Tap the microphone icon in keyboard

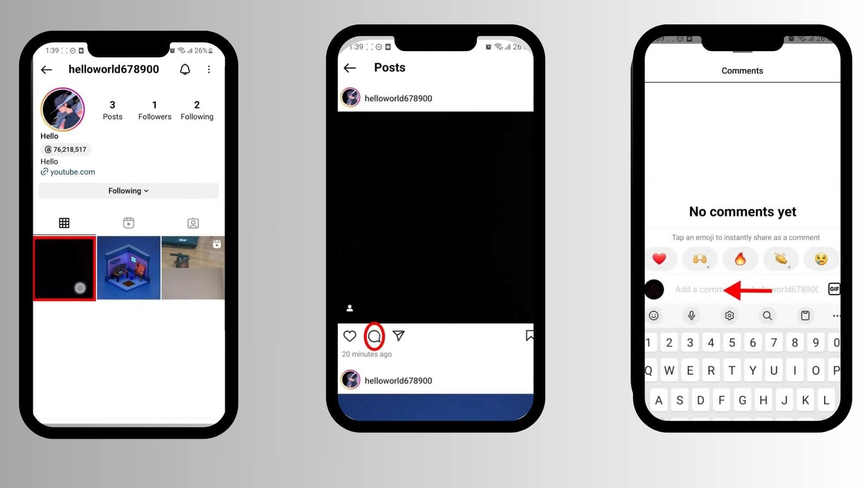pos(692,316)
